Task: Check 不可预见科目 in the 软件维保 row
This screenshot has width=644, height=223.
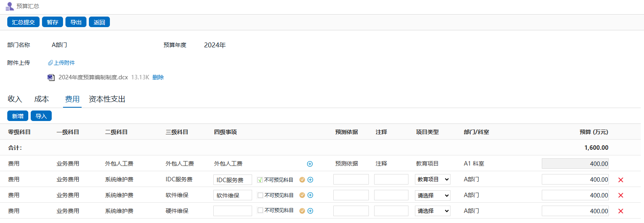Action: pos(260,195)
